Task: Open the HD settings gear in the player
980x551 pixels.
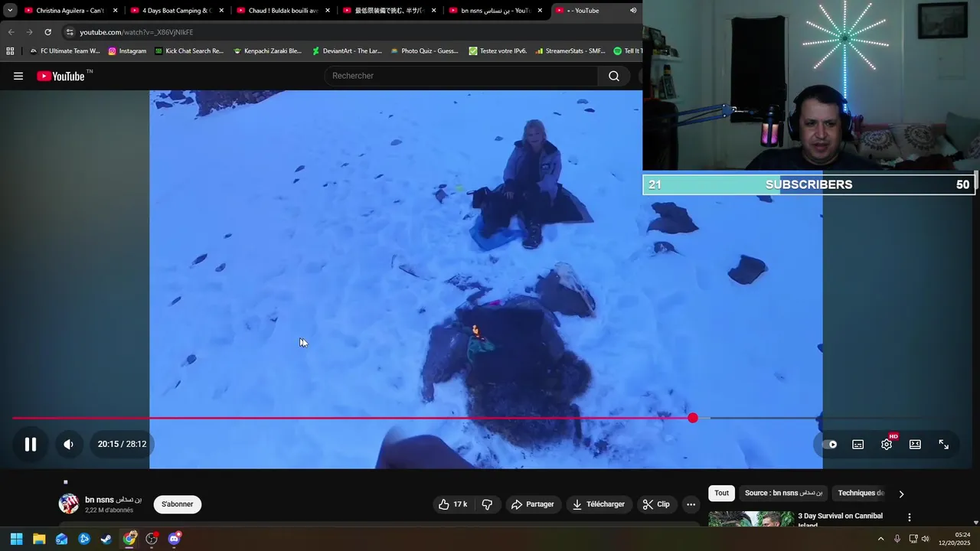Action: click(887, 444)
